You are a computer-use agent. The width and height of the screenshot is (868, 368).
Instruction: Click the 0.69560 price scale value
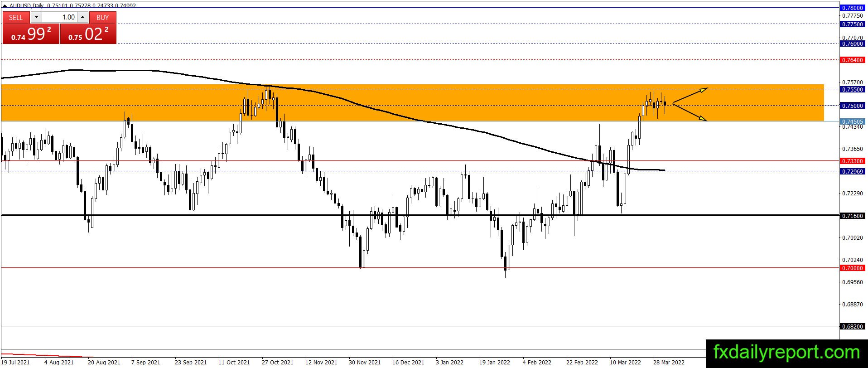(852, 282)
